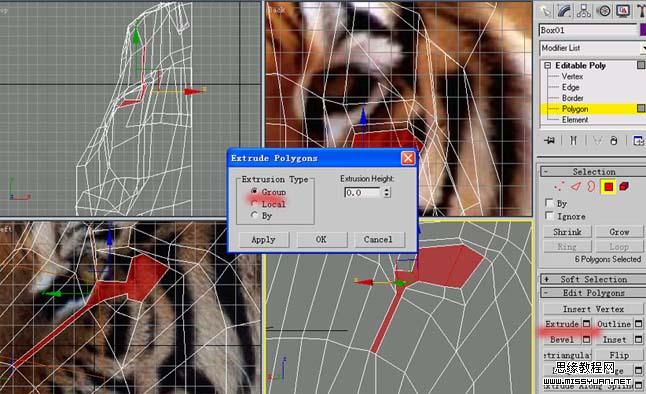Viewport: 646px width, 394px height.
Task: Select the By extrusion type radio
Action: point(255,215)
